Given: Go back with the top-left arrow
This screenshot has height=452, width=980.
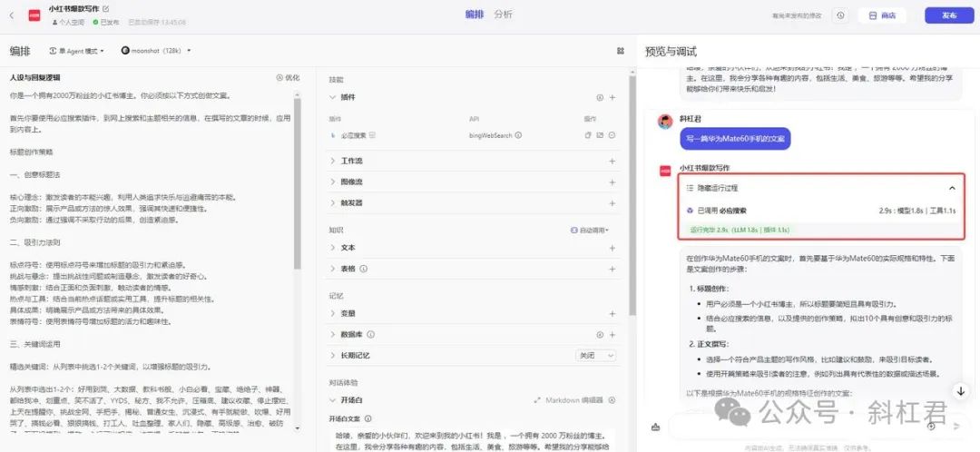Looking at the screenshot, I should point(11,15).
